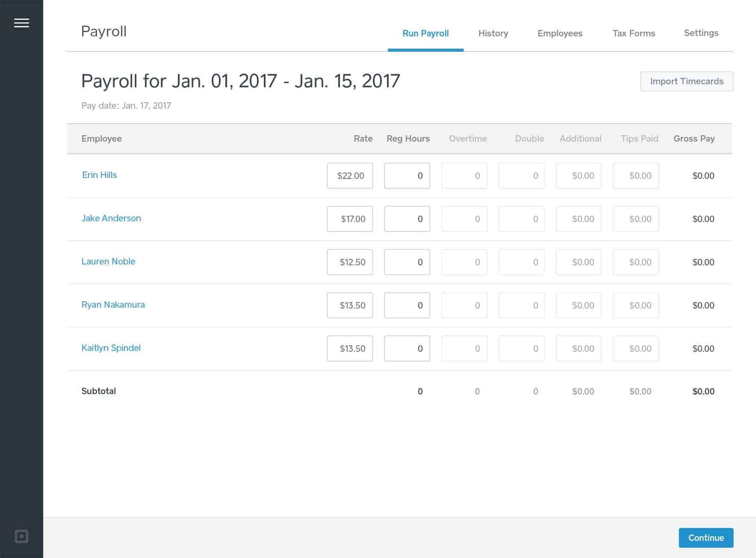Edit Jake Anderson rate field $17.00
The height and width of the screenshot is (558, 756).
pos(350,219)
